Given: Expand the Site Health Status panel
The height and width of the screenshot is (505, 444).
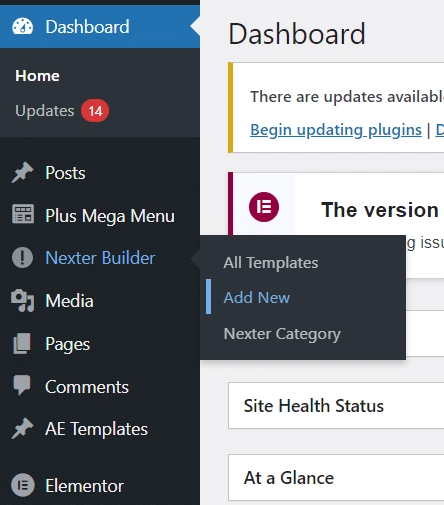Looking at the screenshot, I should pos(336,406).
